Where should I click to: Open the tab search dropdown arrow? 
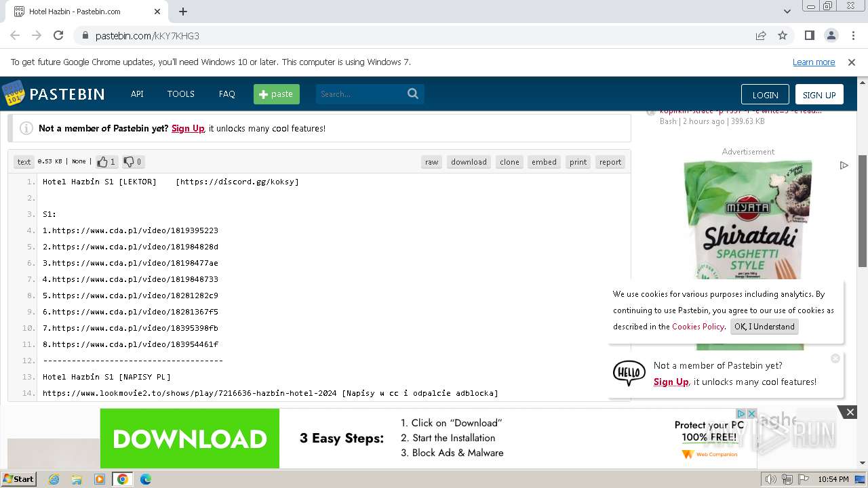coord(787,12)
